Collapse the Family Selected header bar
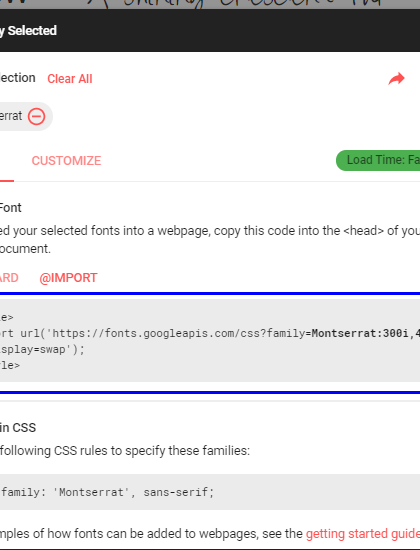This screenshot has height=550, width=420. click(210, 31)
